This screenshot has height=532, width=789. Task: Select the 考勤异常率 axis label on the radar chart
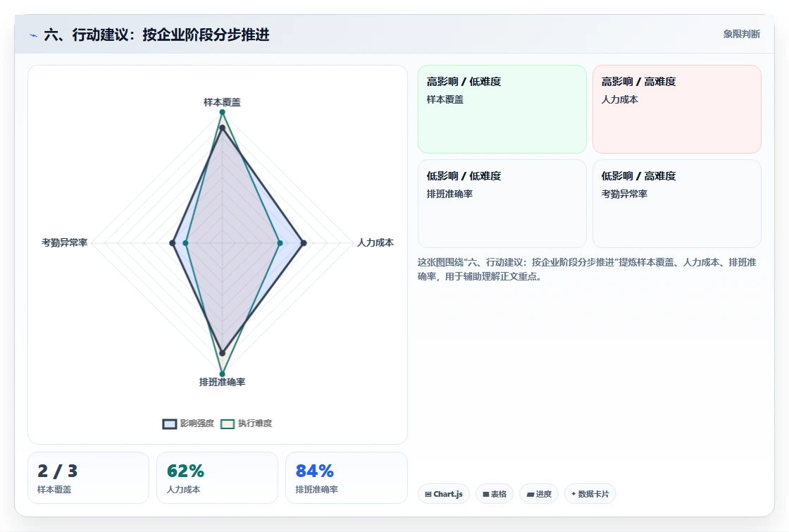point(64,242)
